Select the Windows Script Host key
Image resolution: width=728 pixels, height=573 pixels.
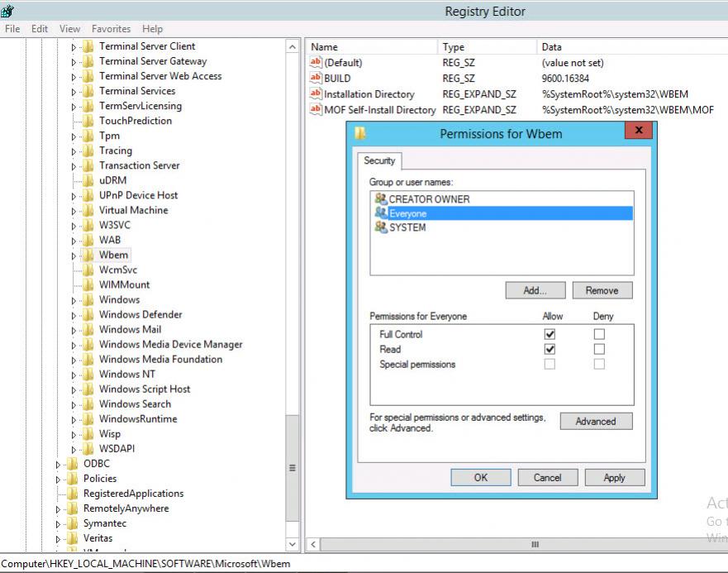145,389
